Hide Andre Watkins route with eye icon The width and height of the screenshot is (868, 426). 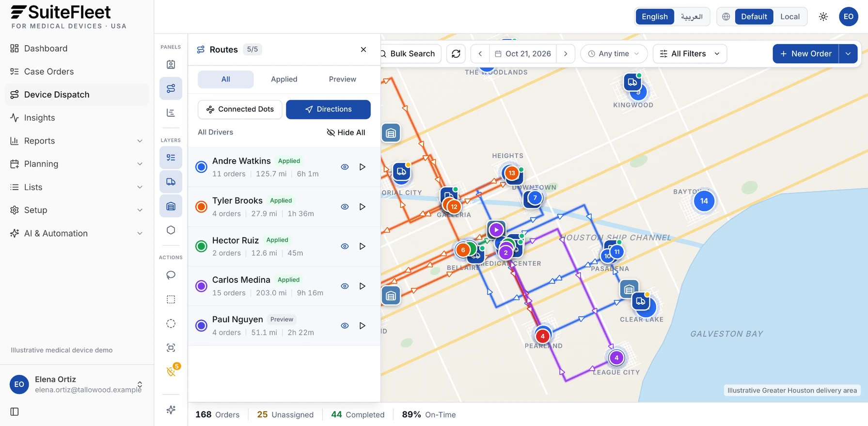click(x=345, y=167)
